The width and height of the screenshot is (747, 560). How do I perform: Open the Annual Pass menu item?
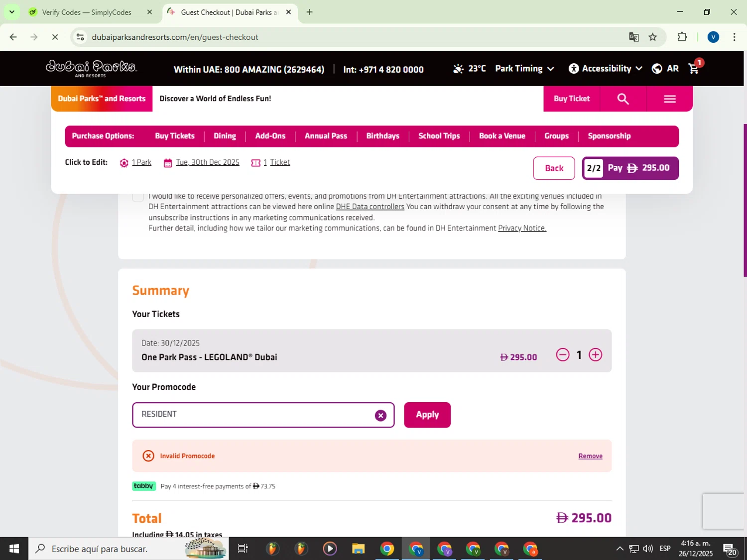coord(326,136)
